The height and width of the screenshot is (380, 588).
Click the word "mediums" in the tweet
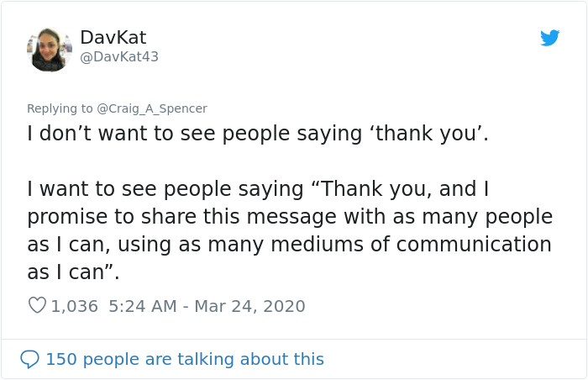tap(318, 244)
